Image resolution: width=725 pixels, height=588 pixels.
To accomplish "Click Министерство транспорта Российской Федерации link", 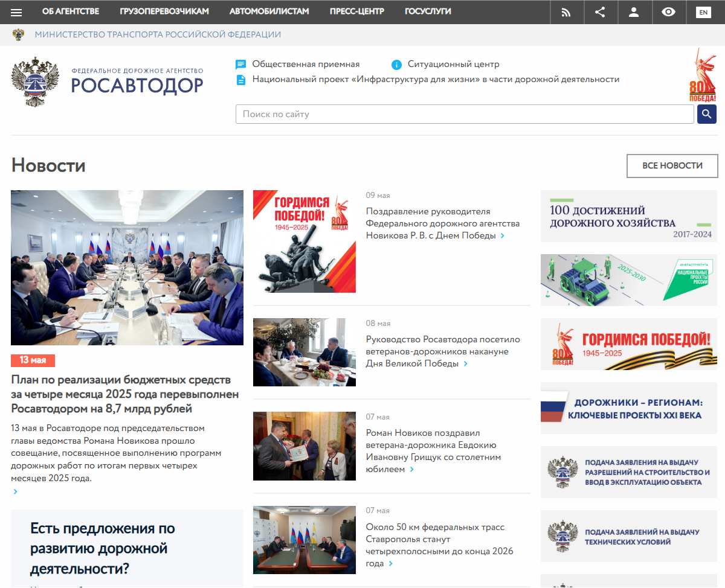I will pyautogui.click(x=158, y=34).
